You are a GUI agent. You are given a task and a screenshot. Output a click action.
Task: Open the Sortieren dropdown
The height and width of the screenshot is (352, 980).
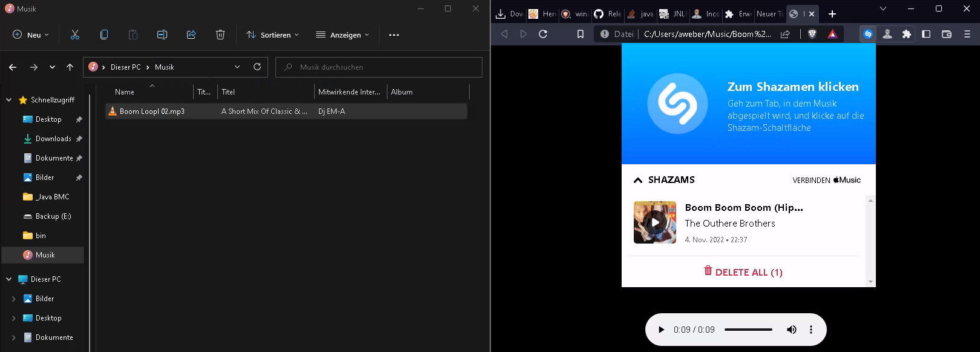pos(272,35)
